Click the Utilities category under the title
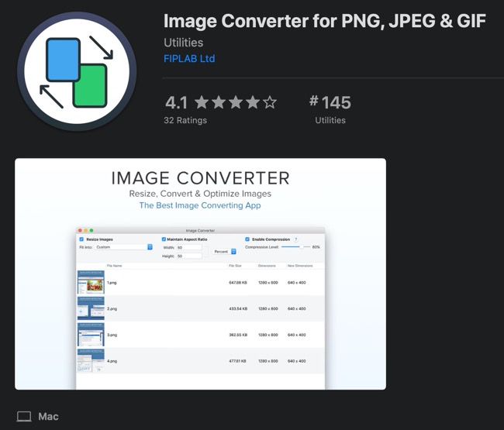 183,43
